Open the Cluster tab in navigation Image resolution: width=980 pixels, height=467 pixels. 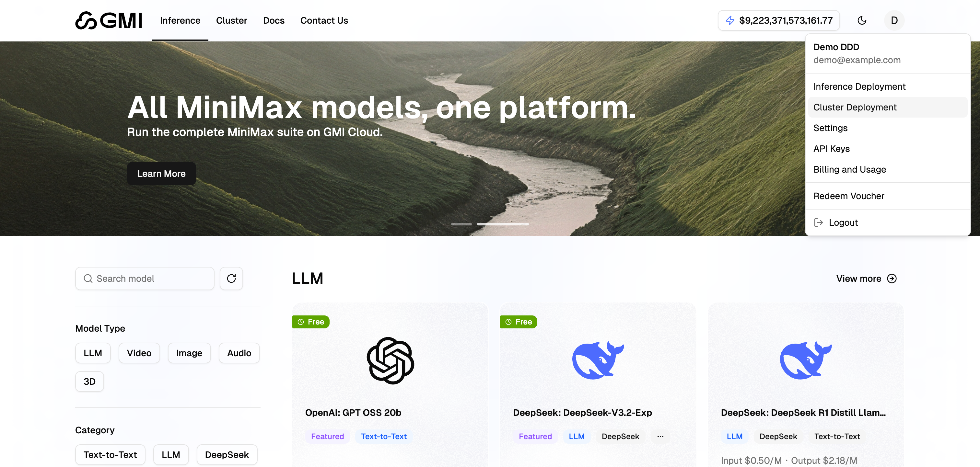pyautogui.click(x=231, y=20)
